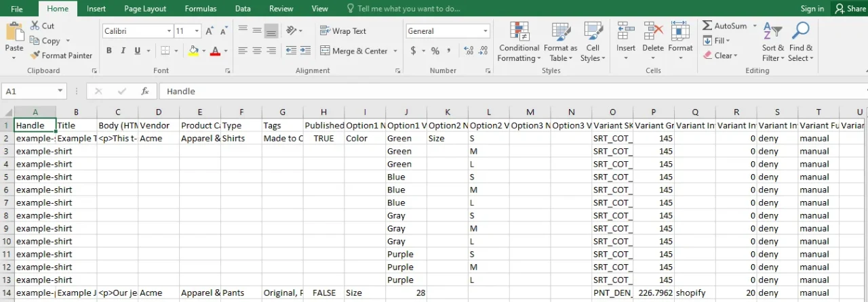868x302 pixels.
Task: Switch to the Page Layout tab
Action: pos(145,9)
